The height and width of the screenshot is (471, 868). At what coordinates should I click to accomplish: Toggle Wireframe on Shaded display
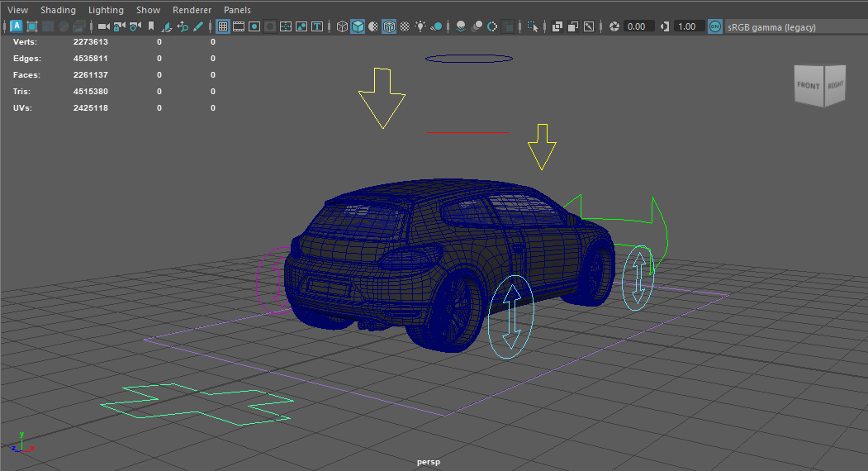(x=389, y=26)
